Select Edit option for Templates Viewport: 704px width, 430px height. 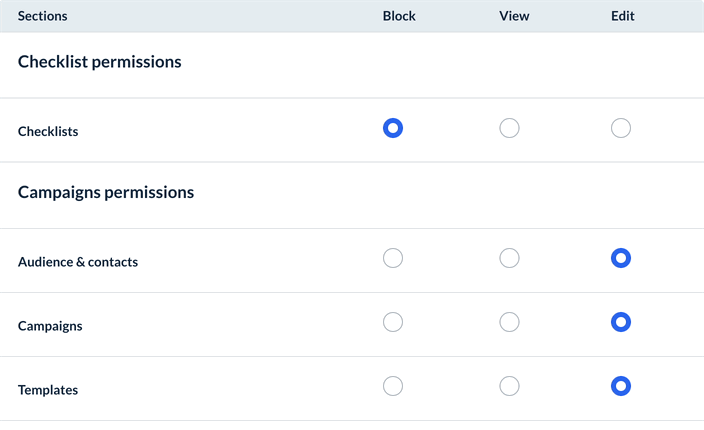(x=621, y=386)
